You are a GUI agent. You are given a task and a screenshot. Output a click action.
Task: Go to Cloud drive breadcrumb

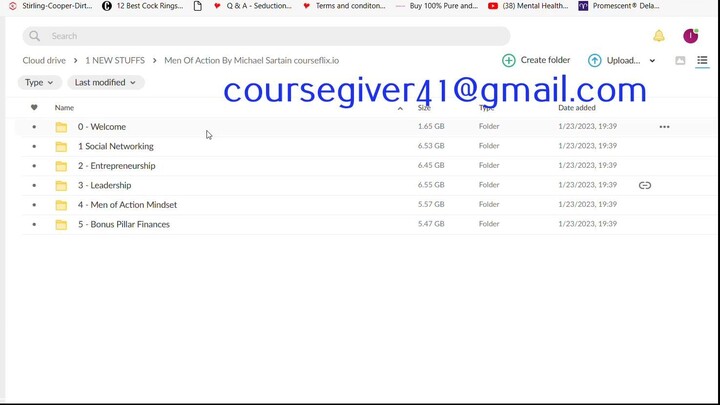click(x=44, y=61)
